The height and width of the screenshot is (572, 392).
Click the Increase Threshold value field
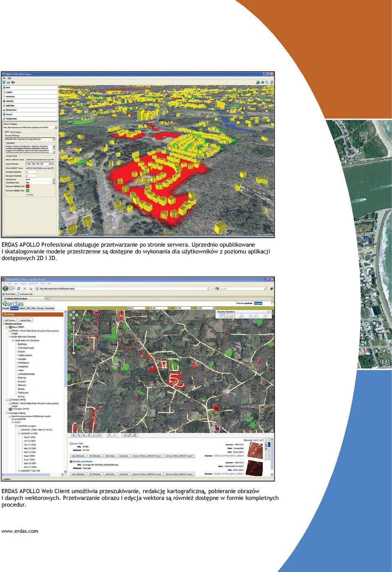[x=31, y=172]
